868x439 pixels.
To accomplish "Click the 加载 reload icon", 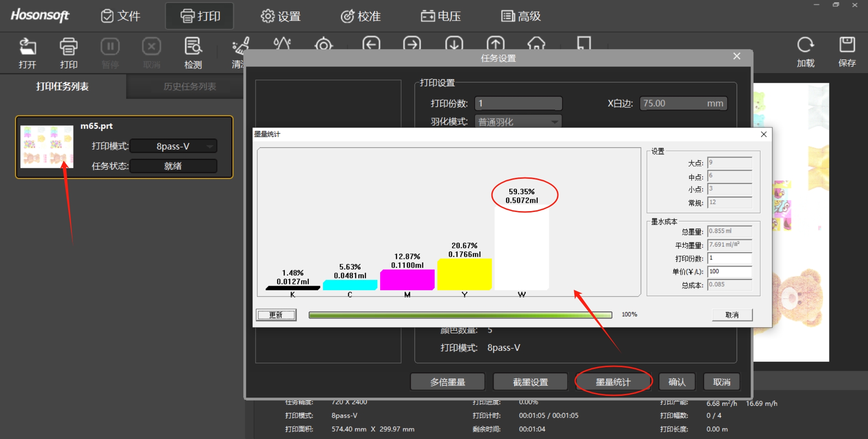I will pos(805,45).
